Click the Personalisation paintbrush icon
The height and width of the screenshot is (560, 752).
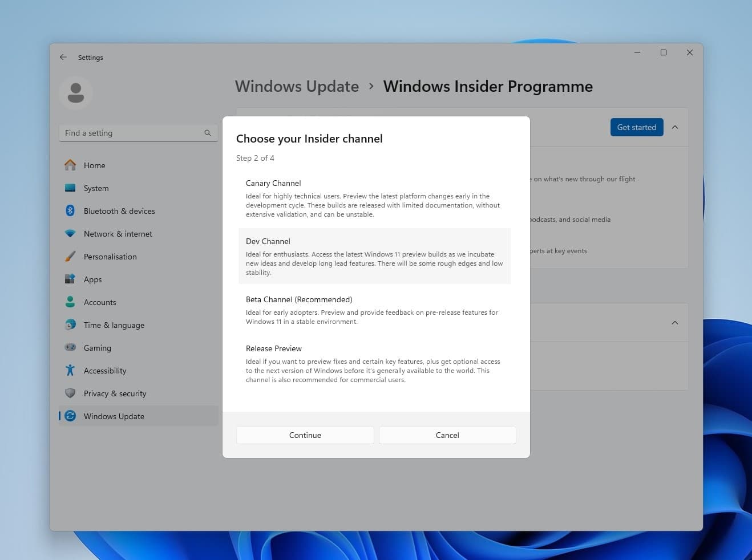coord(70,256)
